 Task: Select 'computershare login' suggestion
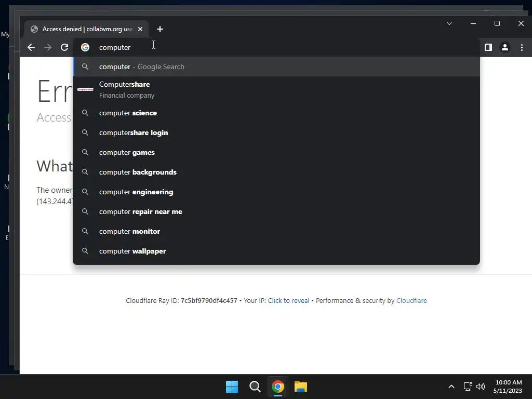(x=276, y=132)
